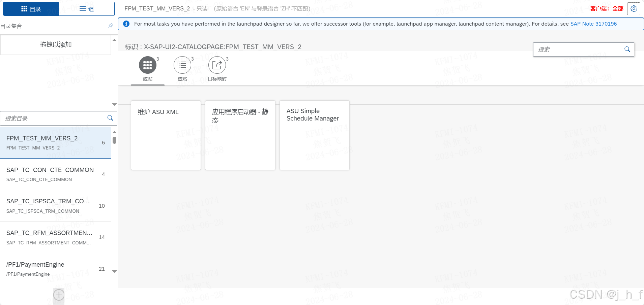Click the 客户端: 全部 client label

[x=607, y=8]
